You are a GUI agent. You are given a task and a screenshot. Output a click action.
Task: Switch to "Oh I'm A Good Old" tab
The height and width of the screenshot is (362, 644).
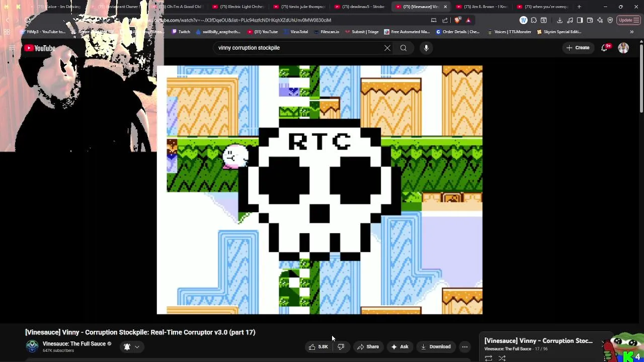coord(179,7)
